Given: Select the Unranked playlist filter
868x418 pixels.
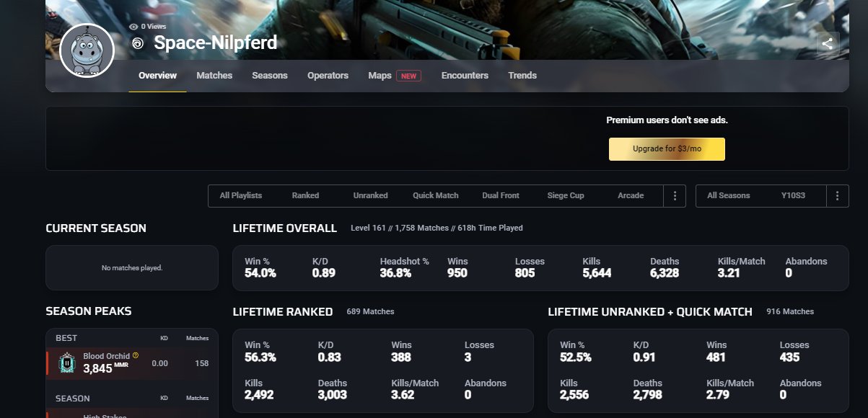Looking at the screenshot, I should (370, 196).
